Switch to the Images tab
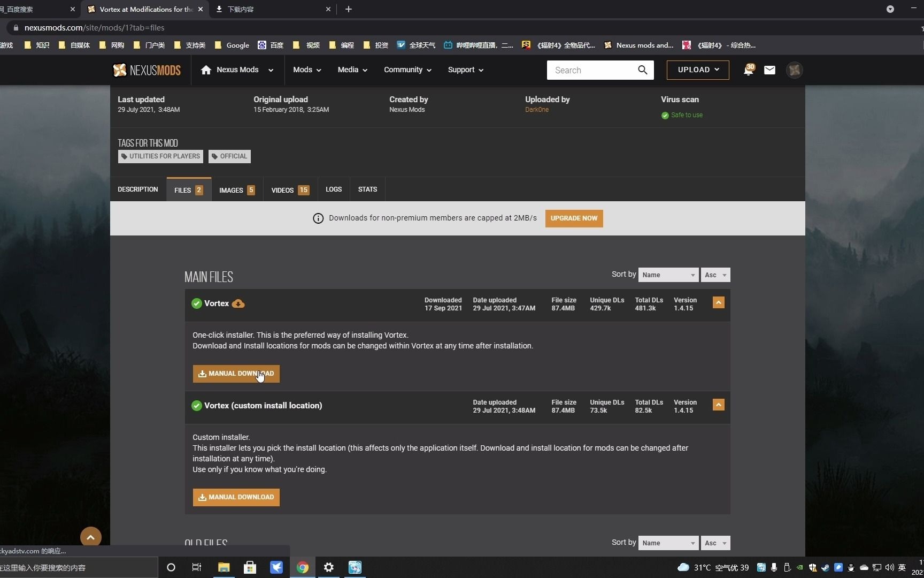The image size is (924, 578). tap(237, 190)
